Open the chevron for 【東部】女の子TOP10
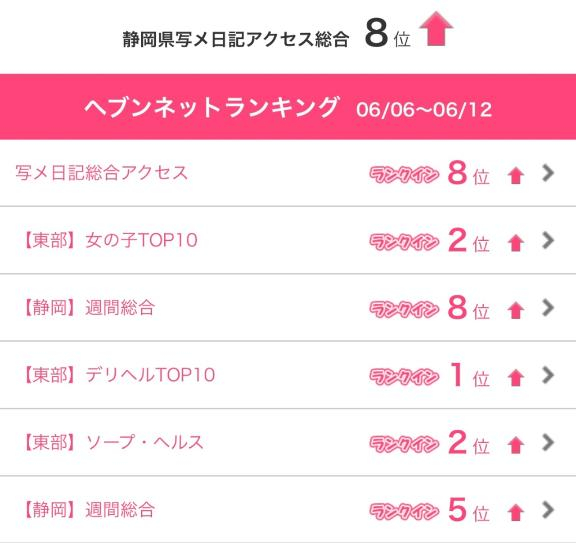The image size is (576, 543). pyautogui.click(x=548, y=240)
